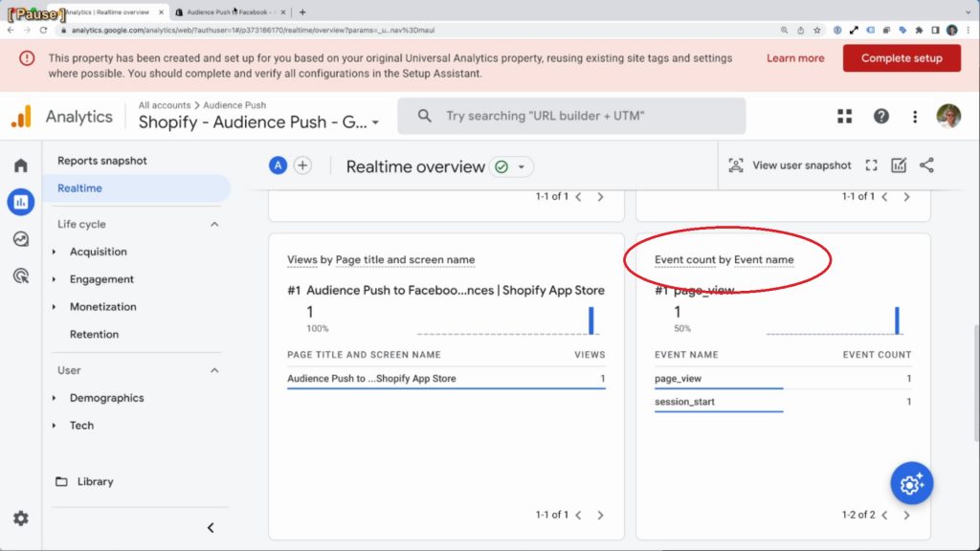This screenshot has width=980, height=551.
Task: Select the session_start event row
Action: point(783,402)
